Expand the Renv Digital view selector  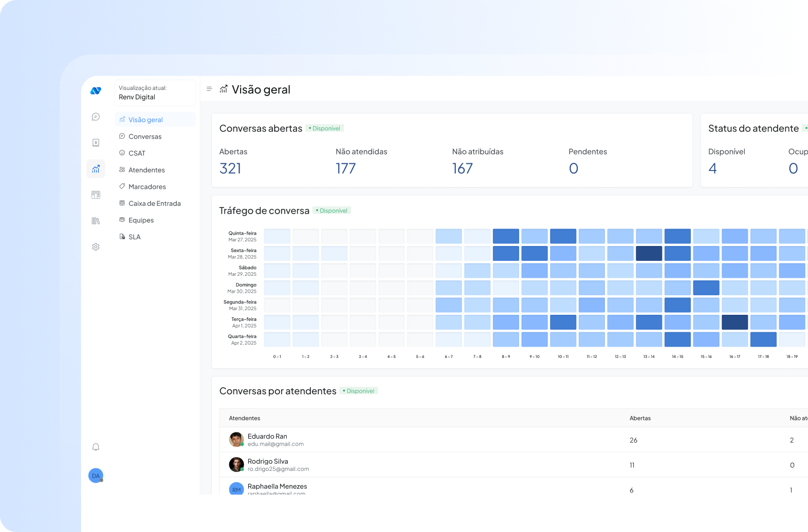155,92
